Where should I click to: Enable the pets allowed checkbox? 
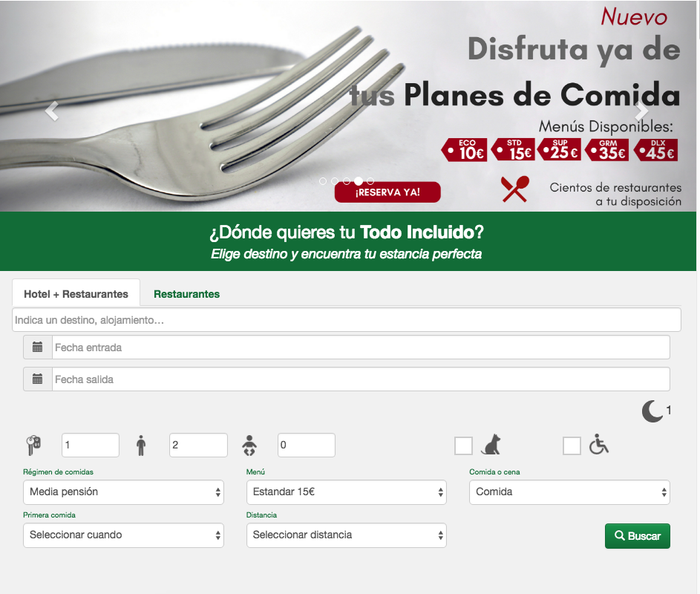(463, 446)
